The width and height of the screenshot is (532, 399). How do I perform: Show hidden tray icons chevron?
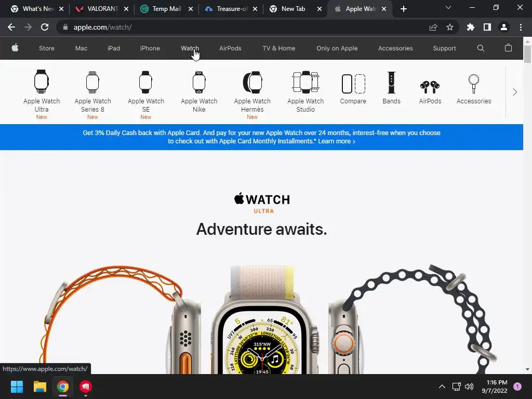[x=442, y=387]
